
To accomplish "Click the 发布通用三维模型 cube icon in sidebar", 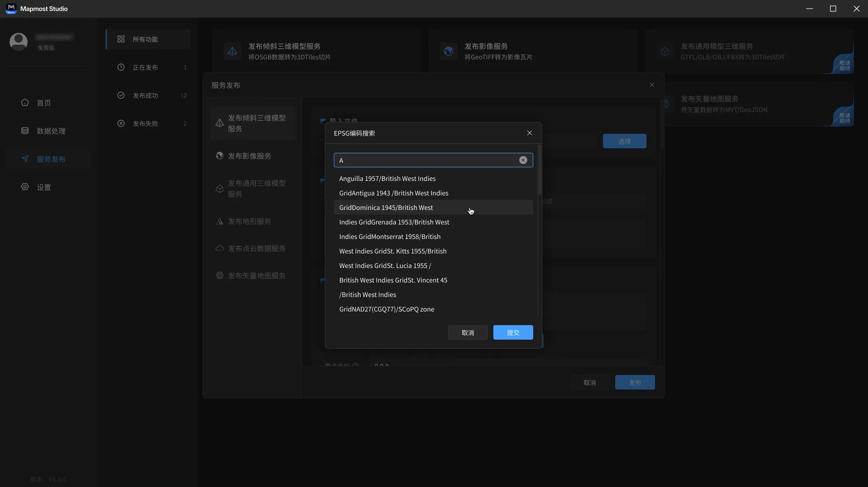I will [x=220, y=189].
